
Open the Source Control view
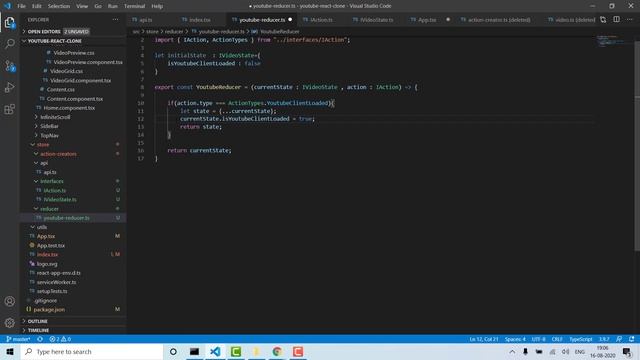pyautogui.click(x=9, y=66)
